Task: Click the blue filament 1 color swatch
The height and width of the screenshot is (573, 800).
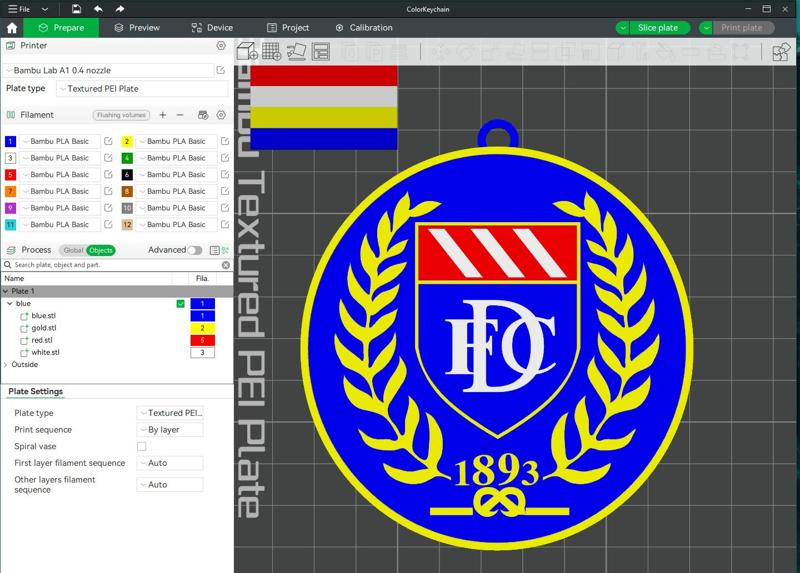Action: (10, 141)
